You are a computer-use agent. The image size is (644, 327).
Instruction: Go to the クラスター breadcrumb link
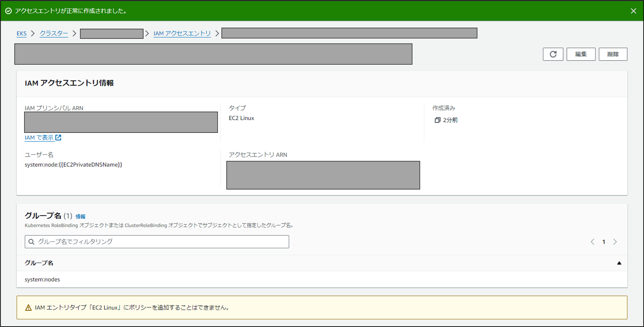click(54, 34)
